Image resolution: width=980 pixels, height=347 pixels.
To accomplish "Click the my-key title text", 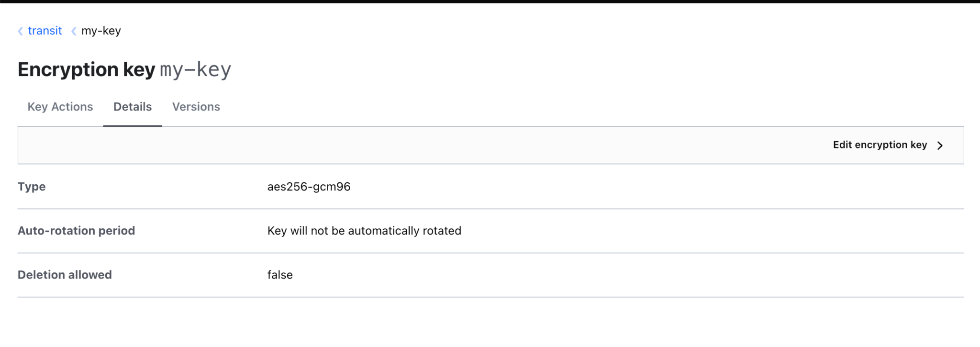I will [195, 69].
